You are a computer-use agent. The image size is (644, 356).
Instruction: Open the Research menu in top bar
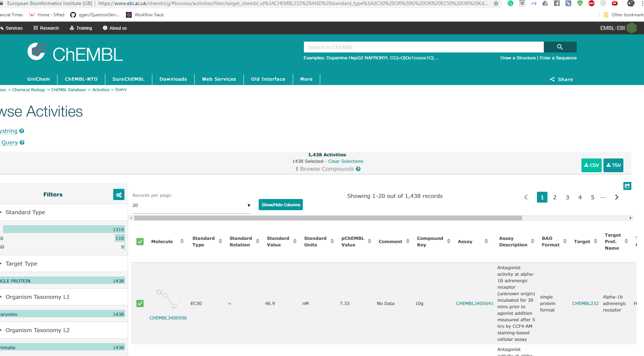46,28
